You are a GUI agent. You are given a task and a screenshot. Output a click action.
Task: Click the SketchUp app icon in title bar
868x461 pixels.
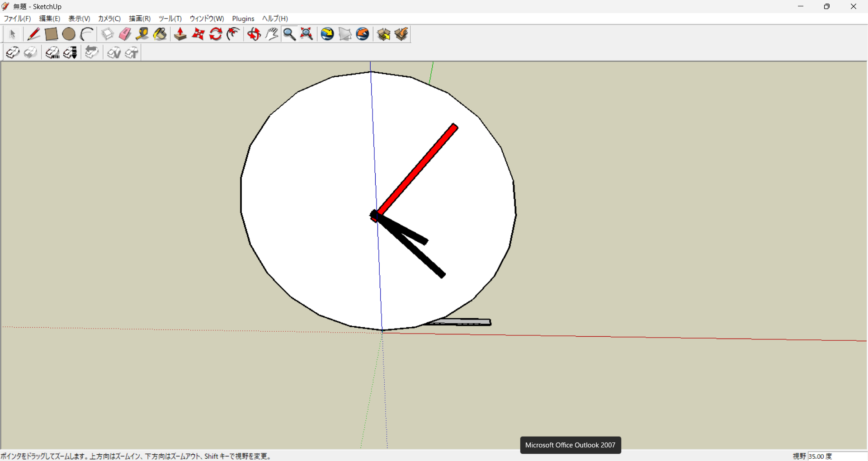click(5, 6)
